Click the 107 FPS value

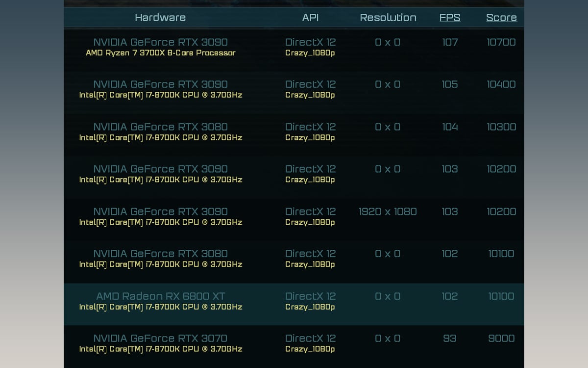click(449, 42)
